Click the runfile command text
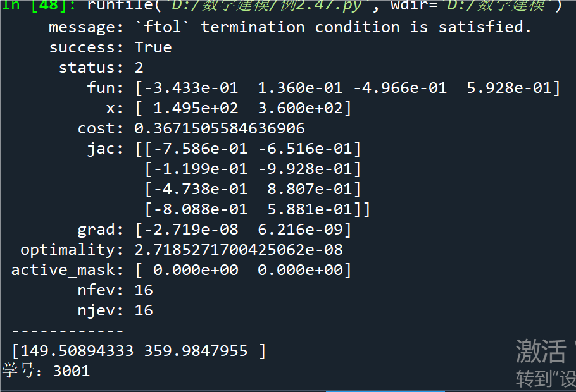The image size is (576, 392). [x=325, y=5]
